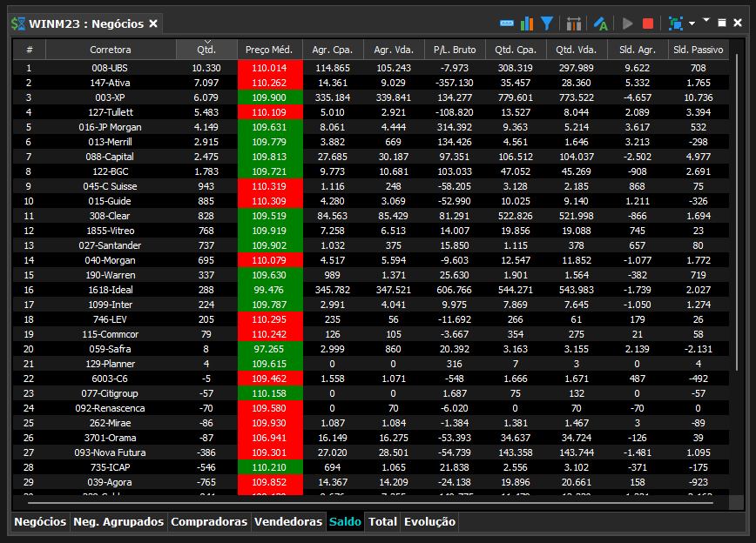
Task: Click the 003-XP broker name
Action: pos(110,97)
